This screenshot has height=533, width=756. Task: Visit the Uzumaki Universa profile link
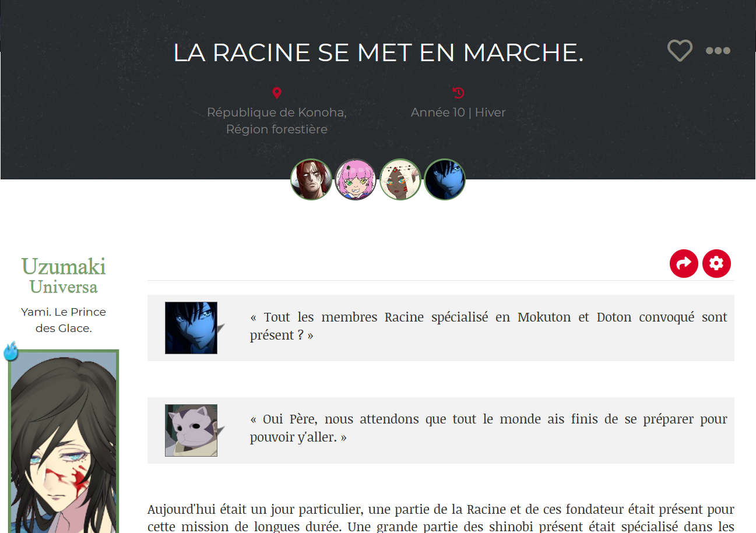click(64, 276)
